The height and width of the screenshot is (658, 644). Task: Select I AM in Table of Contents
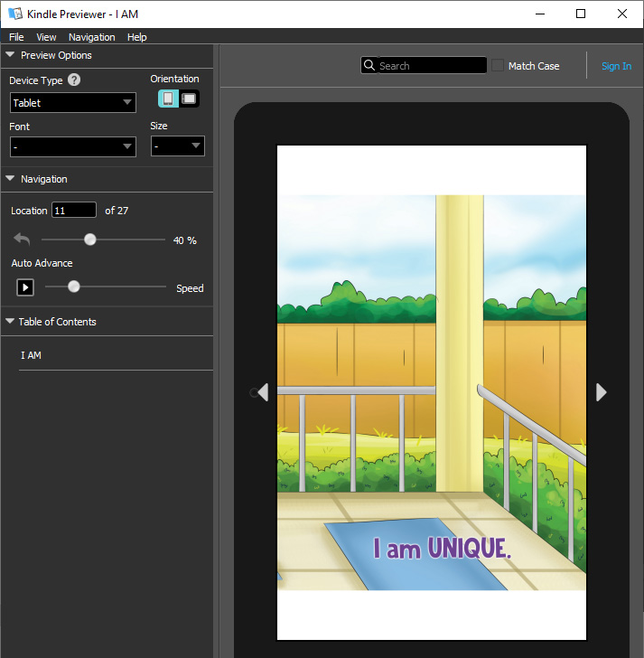(31, 355)
